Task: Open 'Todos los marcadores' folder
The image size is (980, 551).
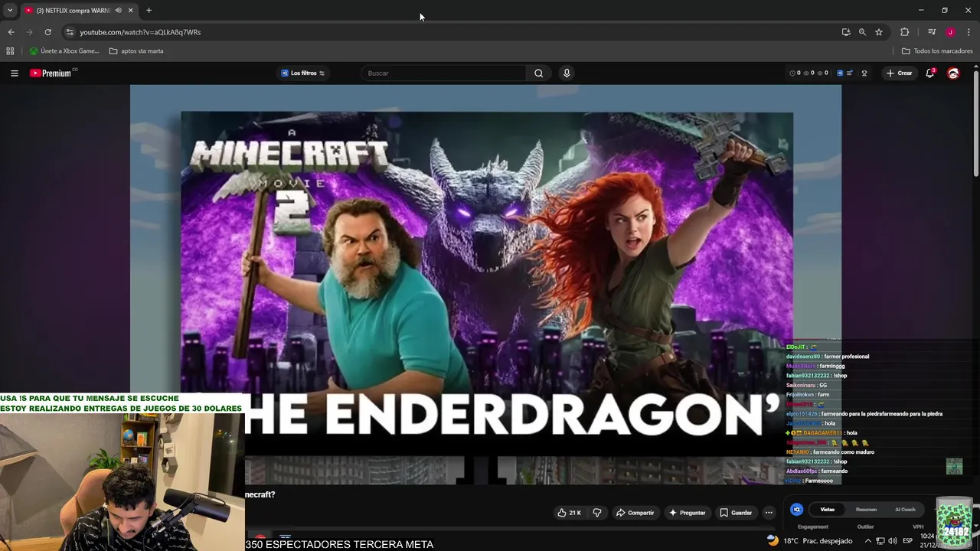Action: pos(937,51)
